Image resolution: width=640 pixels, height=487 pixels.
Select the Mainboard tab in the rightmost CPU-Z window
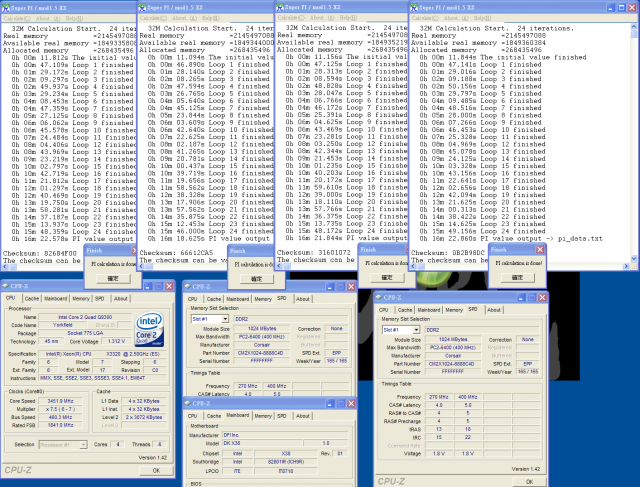click(429, 310)
